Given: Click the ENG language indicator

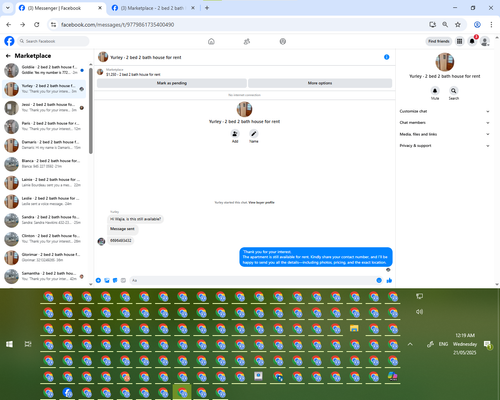Looking at the screenshot, I should (443, 344).
